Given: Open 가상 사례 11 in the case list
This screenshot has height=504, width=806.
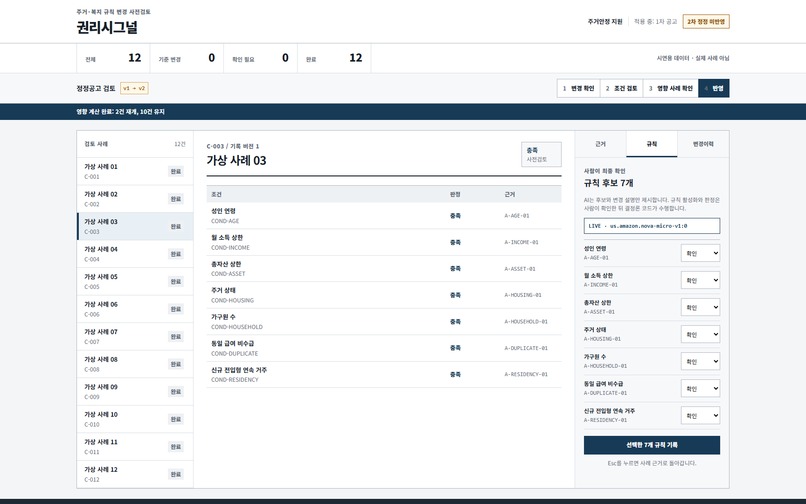Looking at the screenshot, I should pyautogui.click(x=135, y=446).
